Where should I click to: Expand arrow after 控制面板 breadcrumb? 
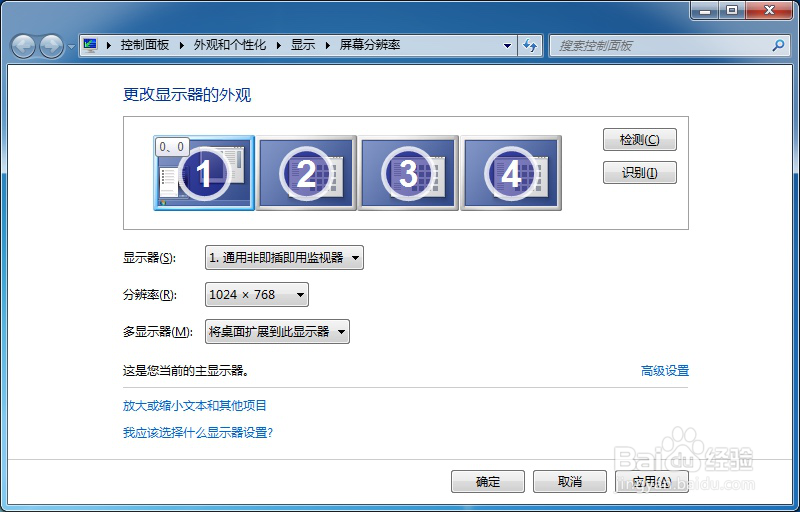point(181,45)
